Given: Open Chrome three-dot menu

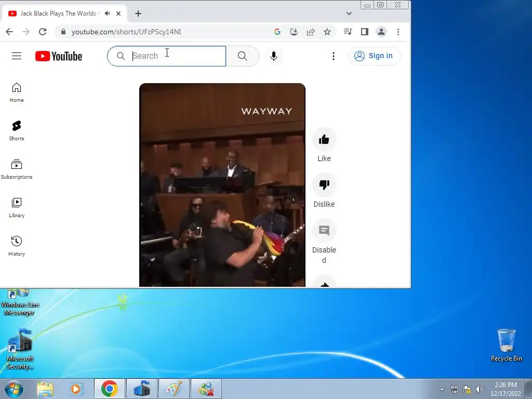Looking at the screenshot, I should (x=398, y=32).
